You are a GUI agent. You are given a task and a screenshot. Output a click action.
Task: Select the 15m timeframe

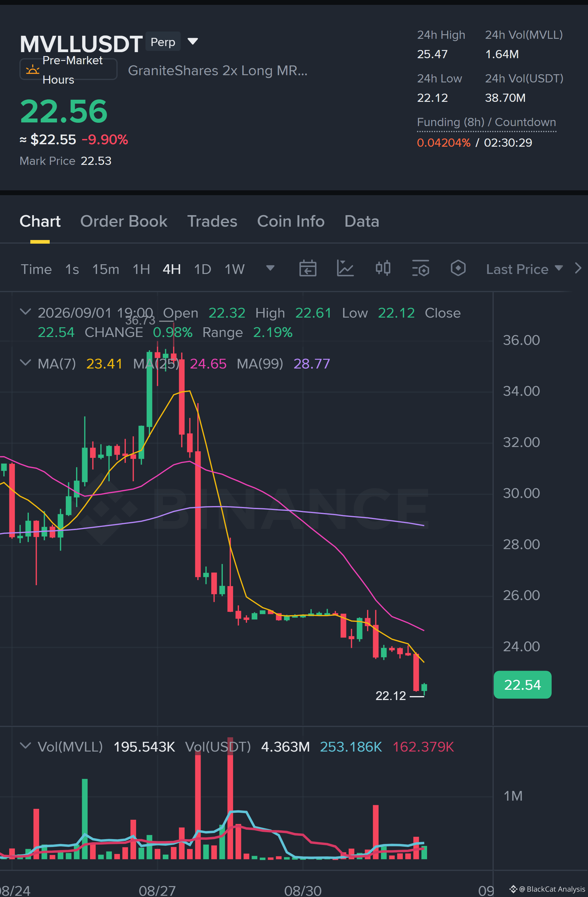pos(105,269)
